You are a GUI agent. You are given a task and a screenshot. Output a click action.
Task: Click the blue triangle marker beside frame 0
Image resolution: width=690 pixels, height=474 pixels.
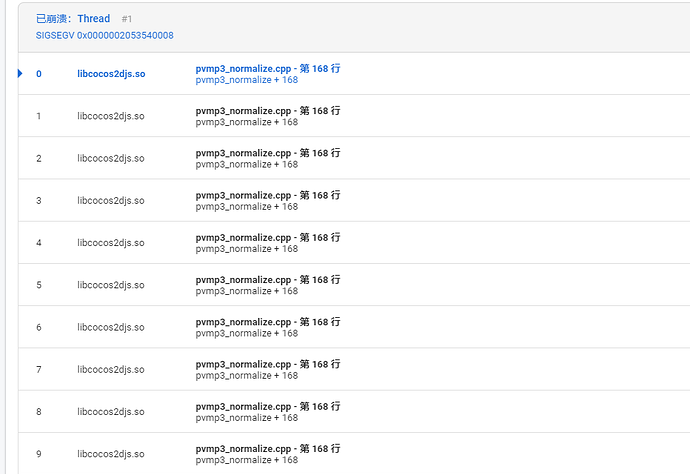(x=20, y=73)
